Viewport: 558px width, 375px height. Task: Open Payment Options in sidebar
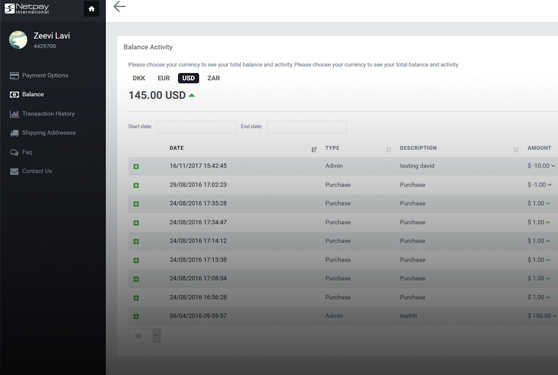(x=45, y=75)
